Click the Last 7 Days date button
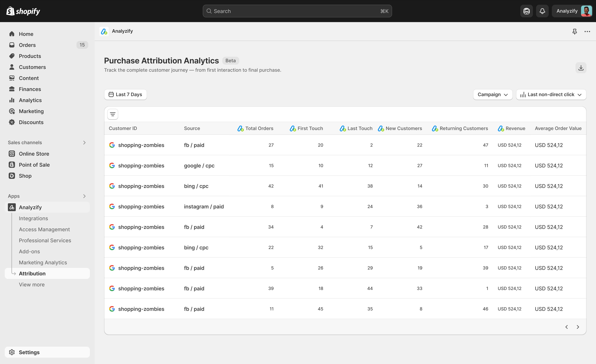This screenshot has height=364, width=596. 125,95
